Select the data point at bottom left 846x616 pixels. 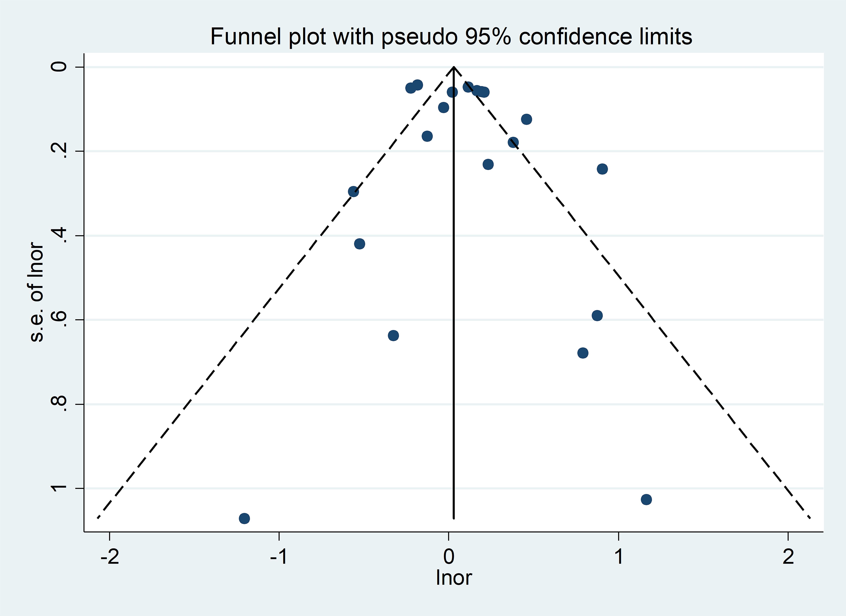244,518
